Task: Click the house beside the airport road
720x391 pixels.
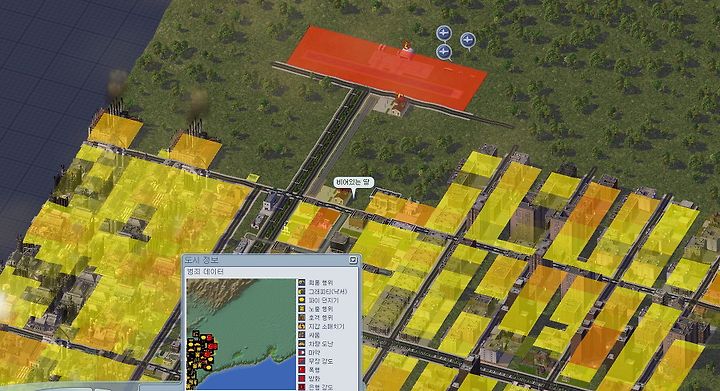Action: click(399, 105)
